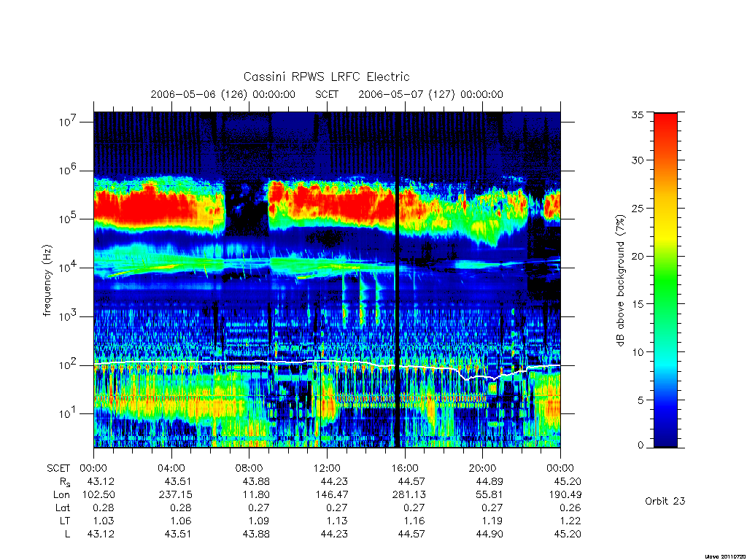Screen dimensions: 747x560
Task: Click L value '44.90'
Action: click(x=489, y=534)
